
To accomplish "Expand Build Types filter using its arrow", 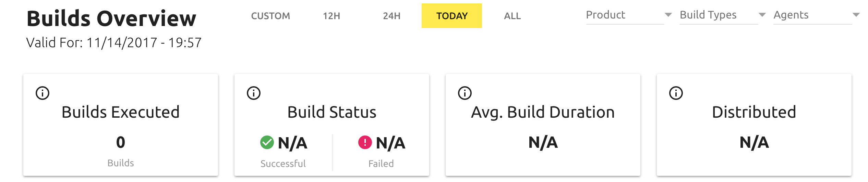I will coord(762,15).
